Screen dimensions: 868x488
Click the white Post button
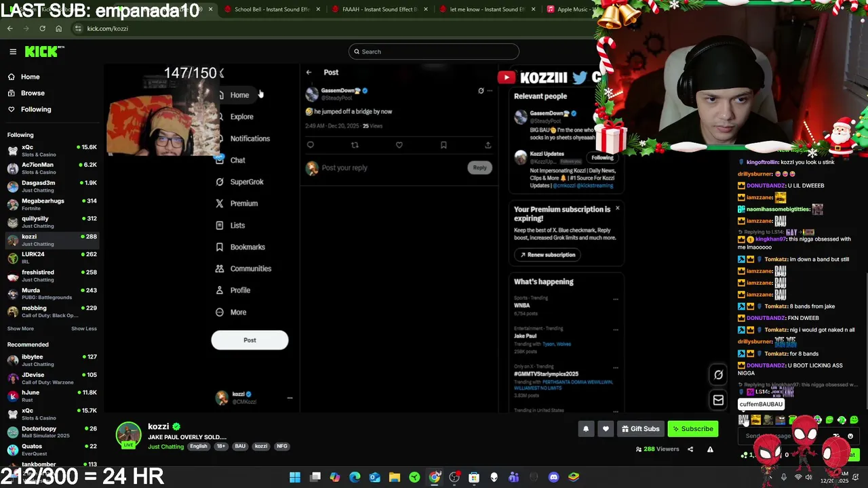tap(250, 340)
